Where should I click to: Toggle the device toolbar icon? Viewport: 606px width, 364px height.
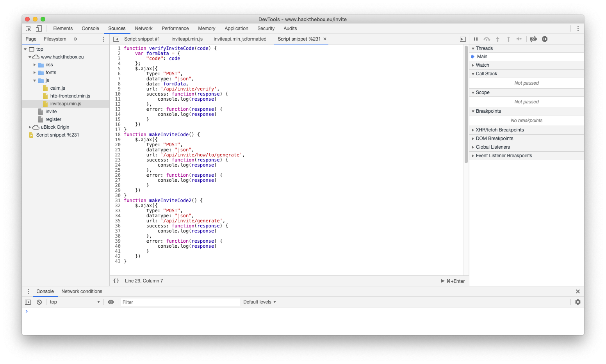pos(39,28)
